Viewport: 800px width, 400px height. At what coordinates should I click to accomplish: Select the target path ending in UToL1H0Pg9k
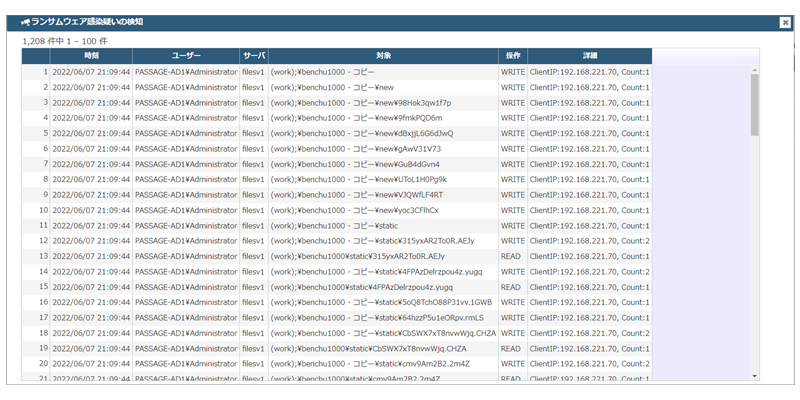[x=359, y=180]
